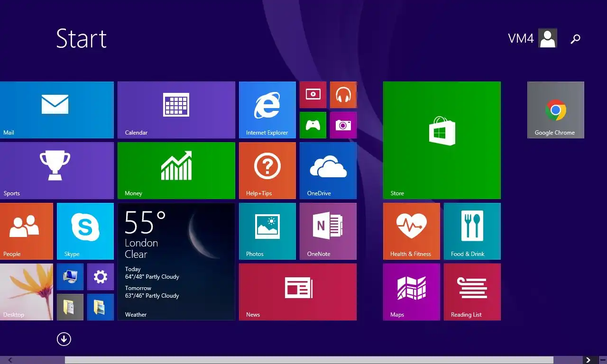Open the orange Music headphones tile
This screenshot has width=607, height=364.
pyautogui.click(x=343, y=95)
